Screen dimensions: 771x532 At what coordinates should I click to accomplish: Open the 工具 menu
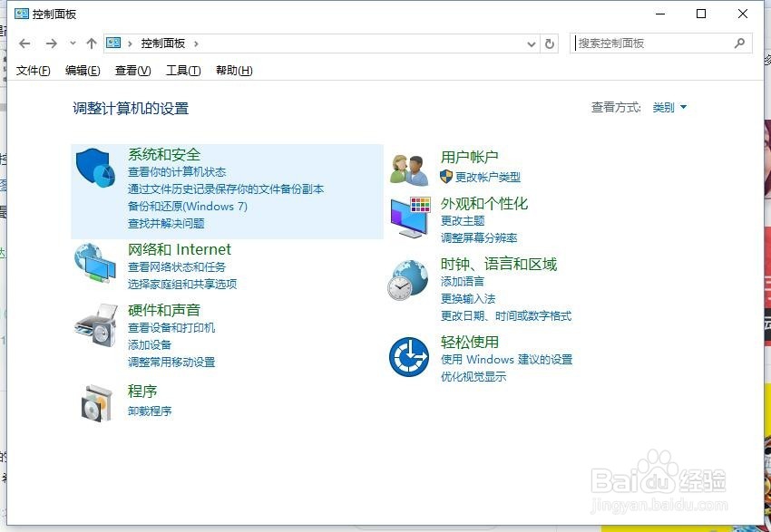(181, 70)
